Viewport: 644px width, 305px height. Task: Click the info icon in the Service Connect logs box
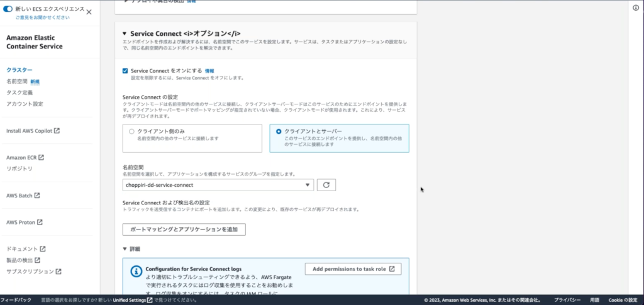(x=136, y=271)
